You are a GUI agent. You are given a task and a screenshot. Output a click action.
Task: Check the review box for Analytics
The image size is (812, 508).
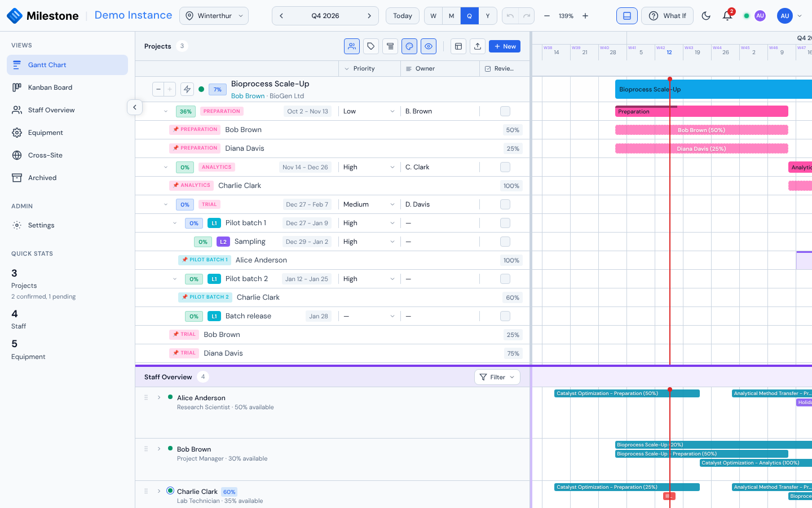tap(505, 167)
